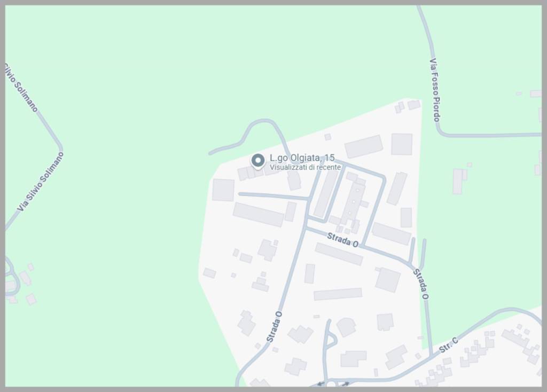The height and width of the screenshot is (392, 547).
Task: Click 'Visualizzati di recente' text under the pin
Action: click(305, 167)
